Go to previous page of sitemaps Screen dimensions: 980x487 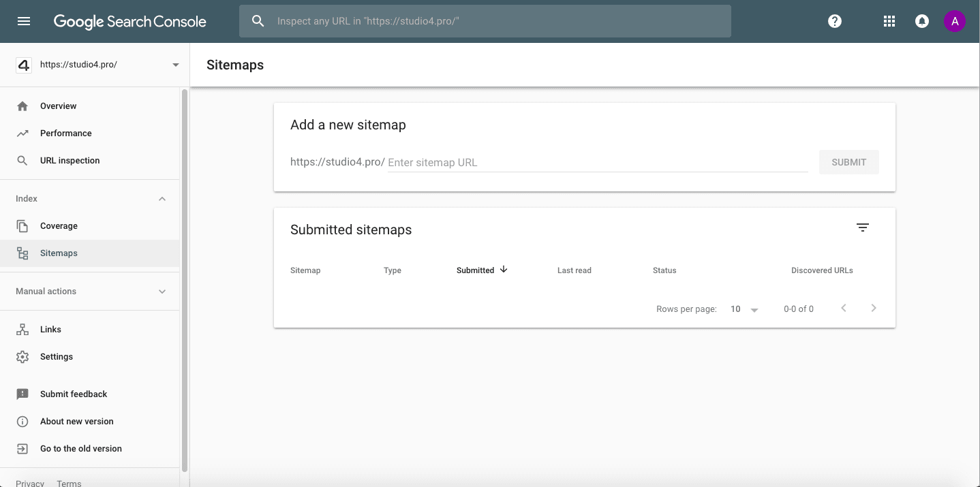pos(844,308)
